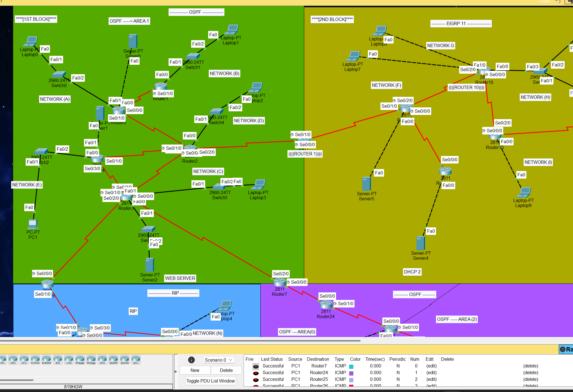Select the 2911 router model icon
This screenshot has width=573, height=392.
point(24,360)
